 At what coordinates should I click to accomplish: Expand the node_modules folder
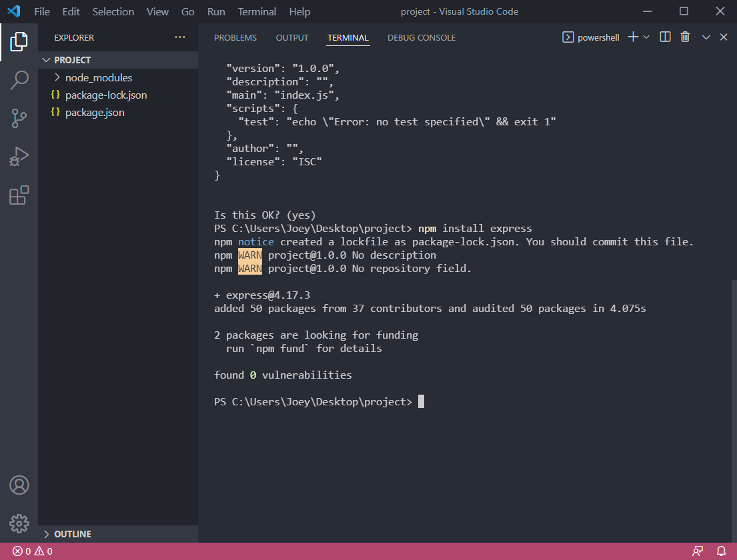pyautogui.click(x=117, y=77)
